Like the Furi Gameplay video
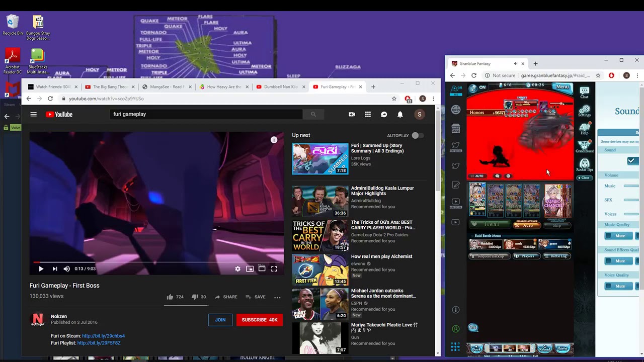Image resolution: width=644 pixels, height=362 pixels. coord(175,297)
